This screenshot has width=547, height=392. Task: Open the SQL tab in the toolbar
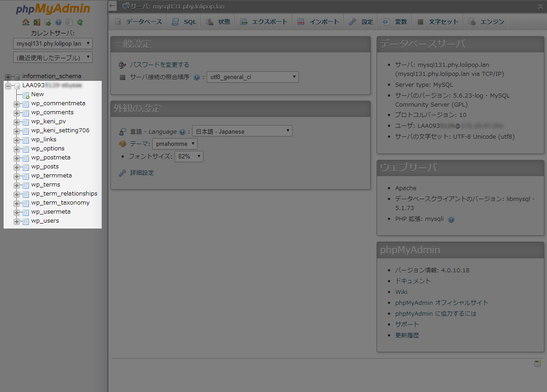[x=184, y=22]
